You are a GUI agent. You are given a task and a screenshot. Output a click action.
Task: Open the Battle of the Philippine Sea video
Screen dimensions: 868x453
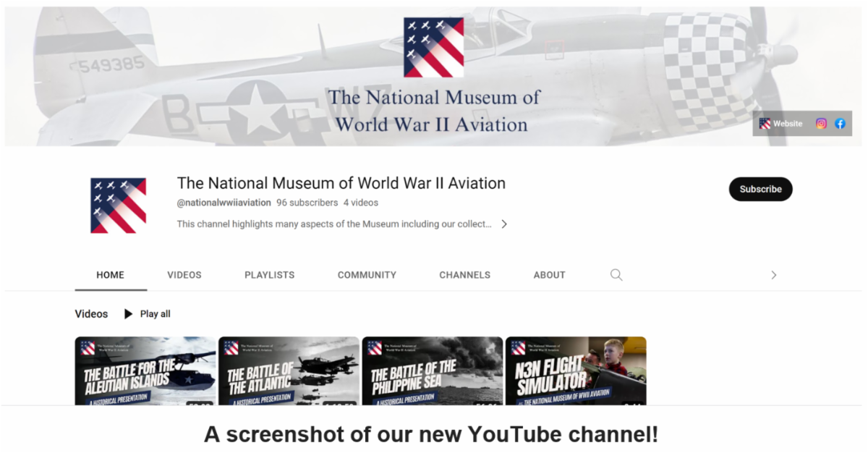(433, 371)
